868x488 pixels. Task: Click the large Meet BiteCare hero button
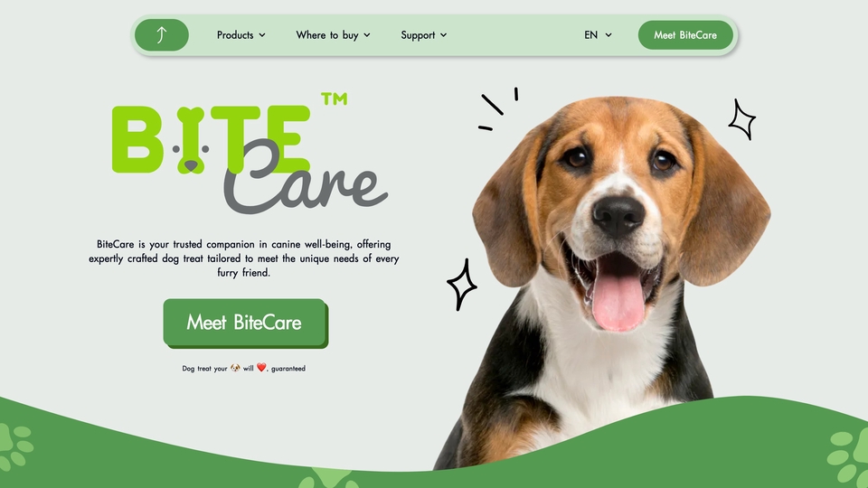click(x=245, y=324)
